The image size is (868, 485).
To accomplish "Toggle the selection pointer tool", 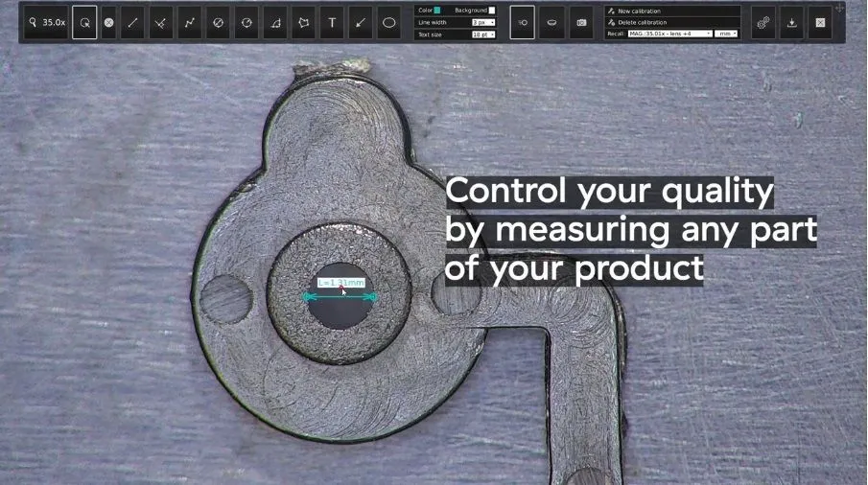I will (84, 22).
